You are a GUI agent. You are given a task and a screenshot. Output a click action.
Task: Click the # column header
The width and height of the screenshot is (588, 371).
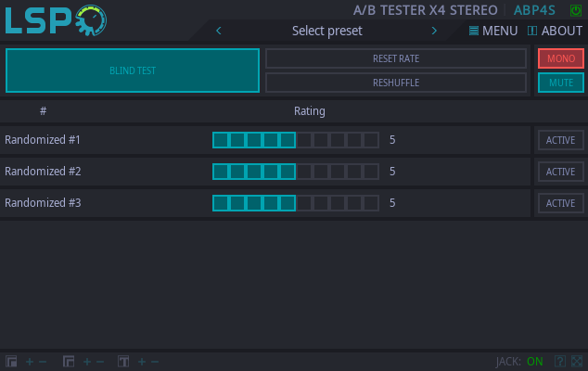pyautogui.click(x=43, y=111)
